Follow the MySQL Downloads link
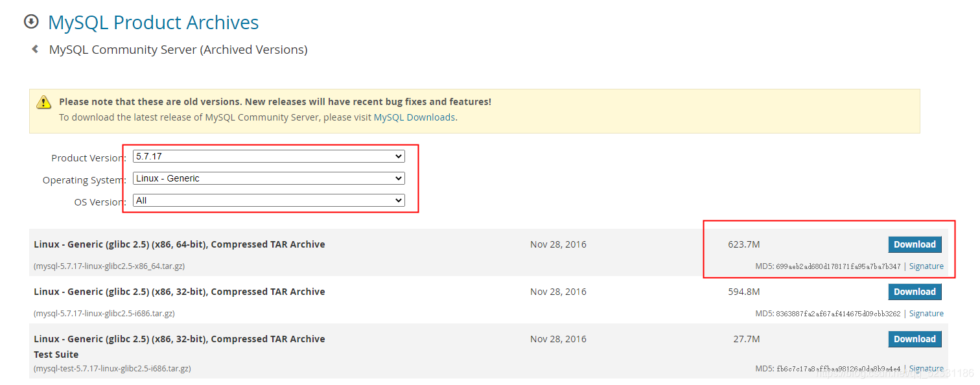Screen dimensions: 980x385 (414, 117)
